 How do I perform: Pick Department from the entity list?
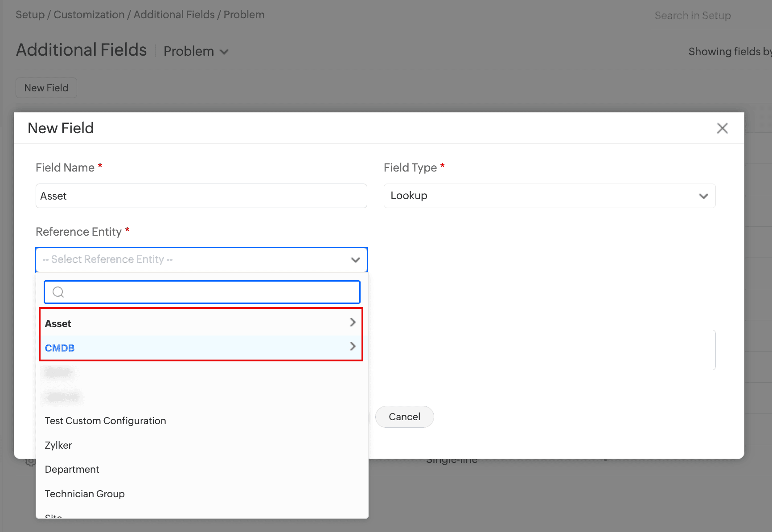click(x=72, y=470)
